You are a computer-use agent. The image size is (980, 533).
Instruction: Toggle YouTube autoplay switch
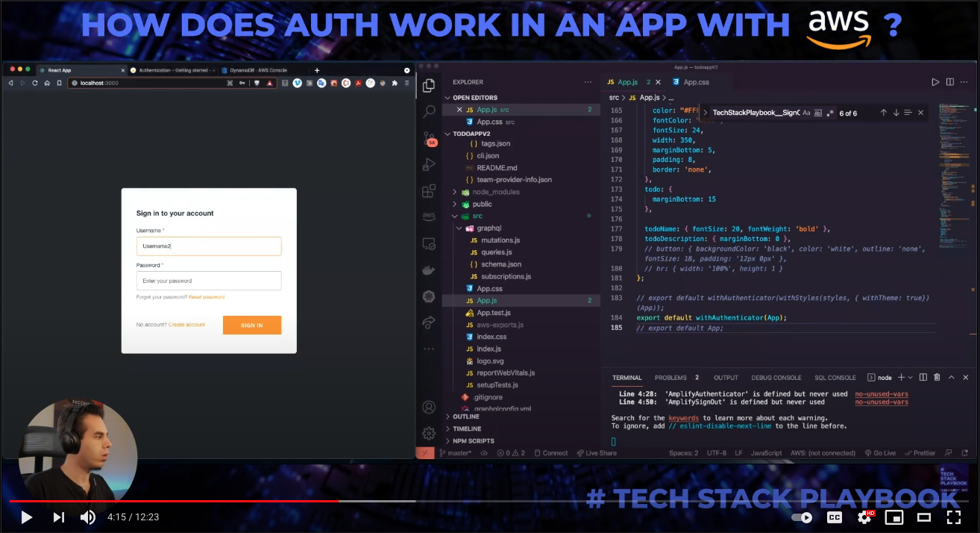click(802, 517)
